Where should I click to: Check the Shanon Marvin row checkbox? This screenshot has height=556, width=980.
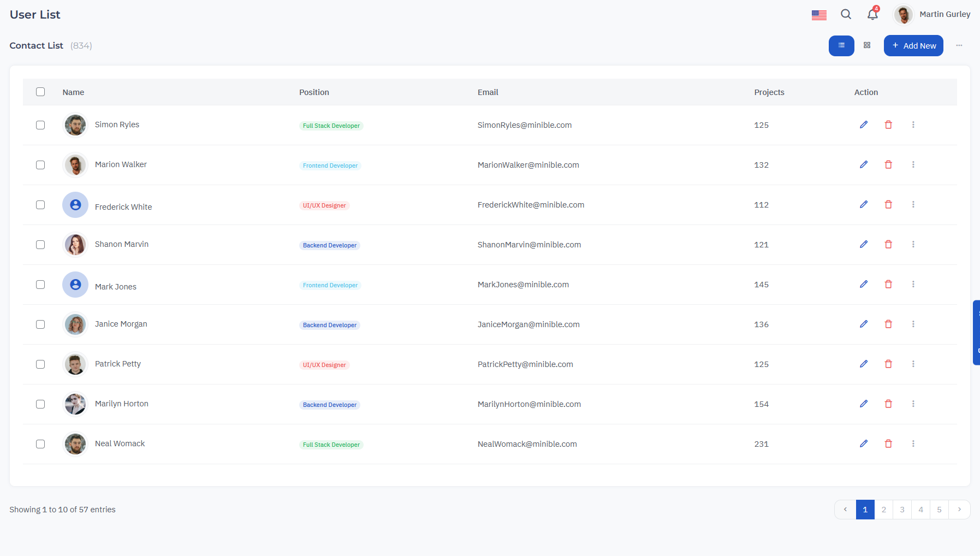pos(40,245)
